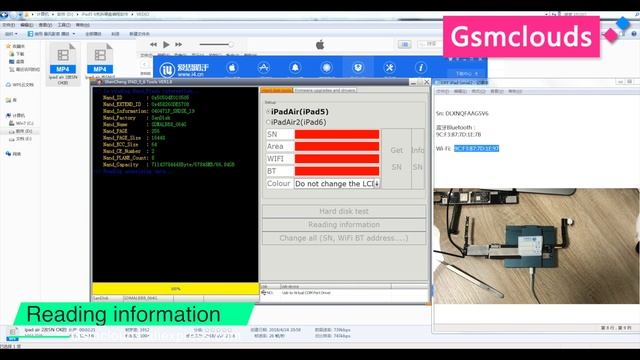Viewport: 640px width, 360px height.
Task: Open the Network item in Explorer sidebar
Action: [x=13, y=154]
